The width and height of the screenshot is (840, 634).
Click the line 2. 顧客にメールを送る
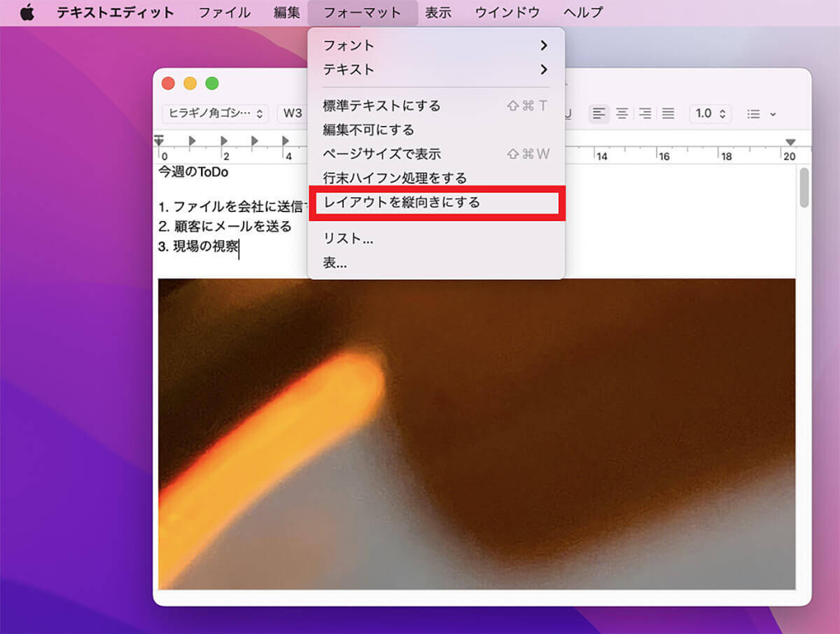click(225, 227)
